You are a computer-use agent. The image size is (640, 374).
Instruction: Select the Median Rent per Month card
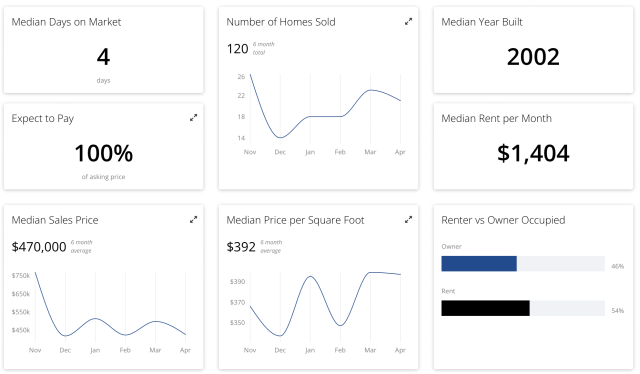coord(533,146)
